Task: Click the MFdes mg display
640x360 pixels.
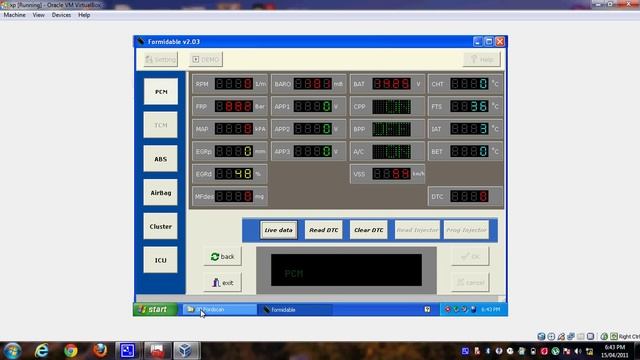Action: (234, 196)
